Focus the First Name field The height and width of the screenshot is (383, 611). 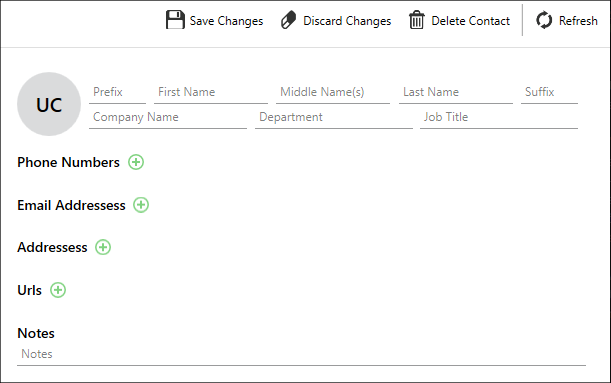211,93
